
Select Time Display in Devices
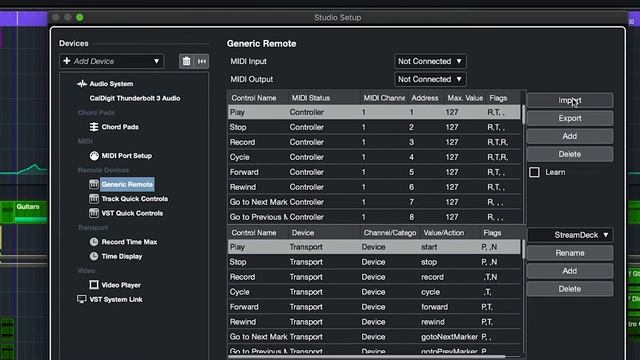[122, 256]
